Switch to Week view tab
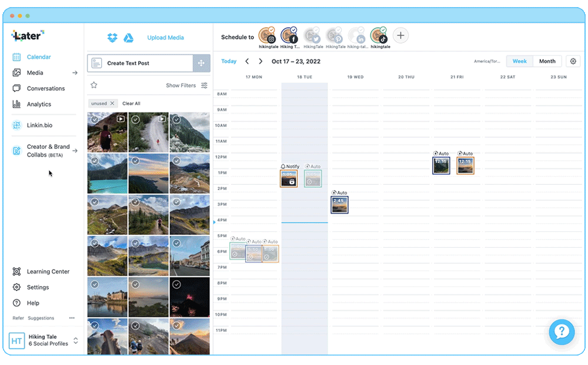The height and width of the screenshot is (365, 588). coord(520,61)
